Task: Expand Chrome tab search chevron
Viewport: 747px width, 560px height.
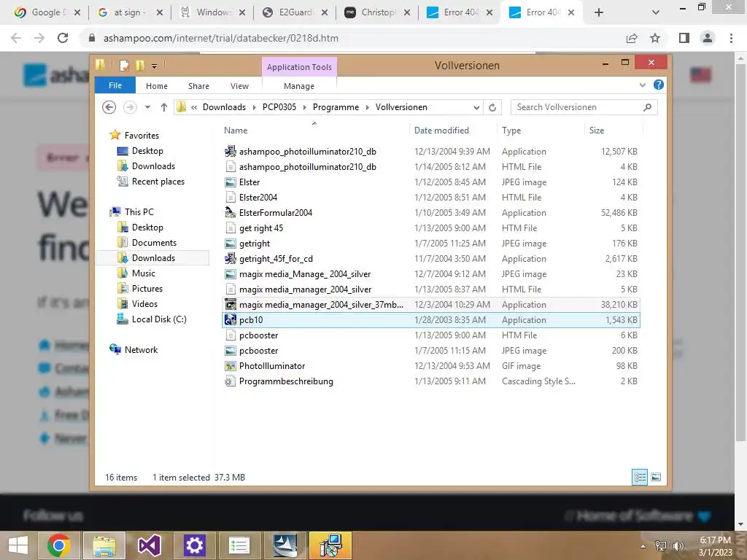Action: click(x=656, y=12)
